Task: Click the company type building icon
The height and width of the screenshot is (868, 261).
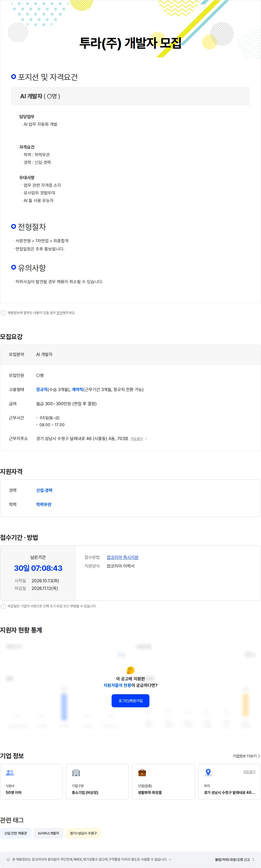Action: tap(76, 773)
